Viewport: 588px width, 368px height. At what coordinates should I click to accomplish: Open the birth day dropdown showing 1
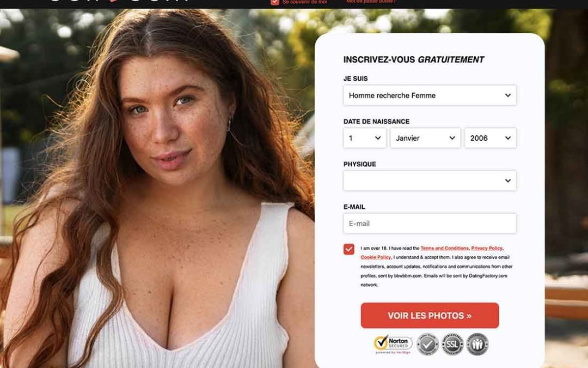click(x=364, y=138)
